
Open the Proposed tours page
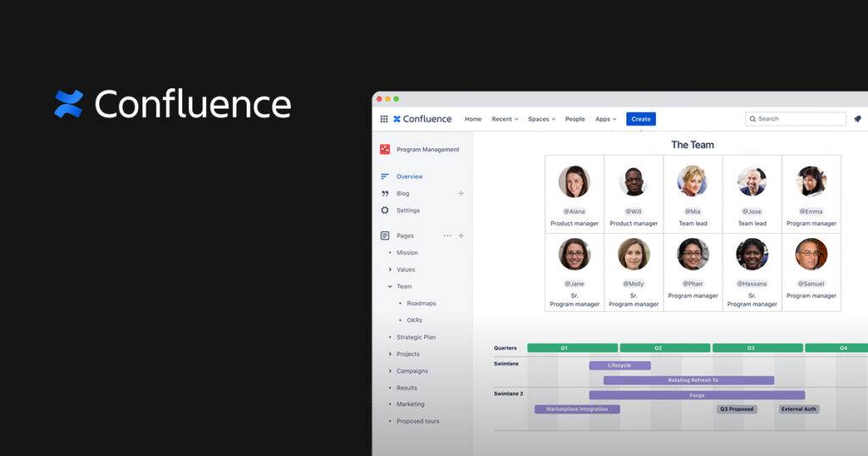(418, 421)
